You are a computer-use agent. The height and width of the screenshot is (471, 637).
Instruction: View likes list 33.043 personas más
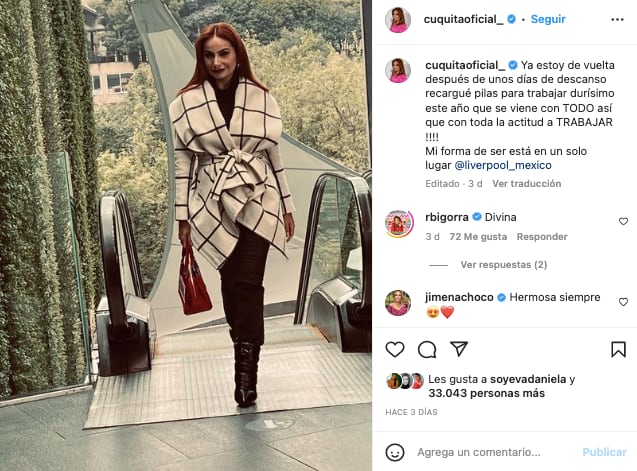pos(486,393)
